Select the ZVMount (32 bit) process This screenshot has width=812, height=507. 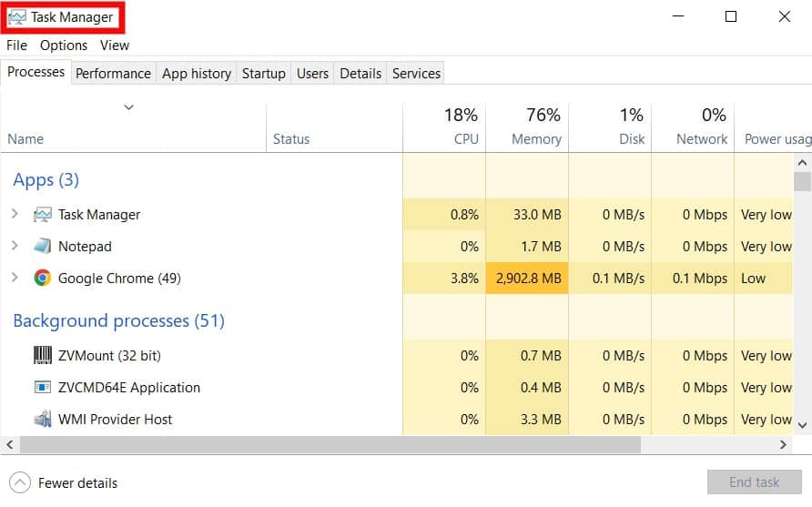click(x=109, y=356)
